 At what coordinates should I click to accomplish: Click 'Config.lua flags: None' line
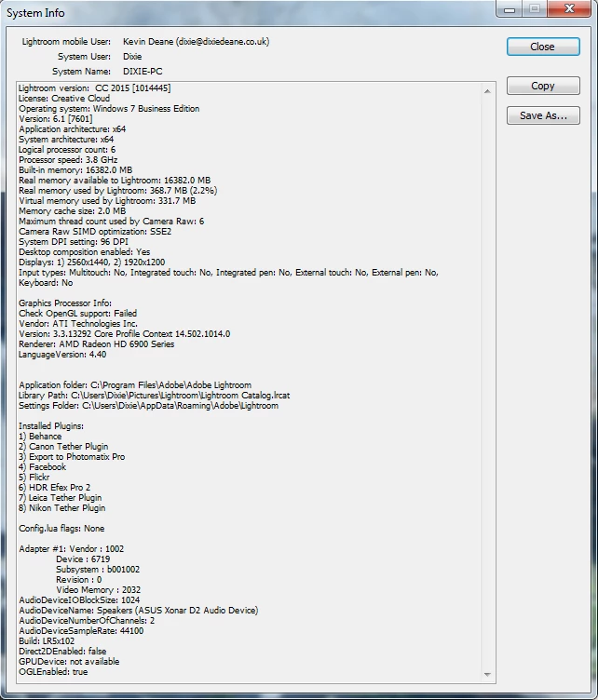pos(61,529)
